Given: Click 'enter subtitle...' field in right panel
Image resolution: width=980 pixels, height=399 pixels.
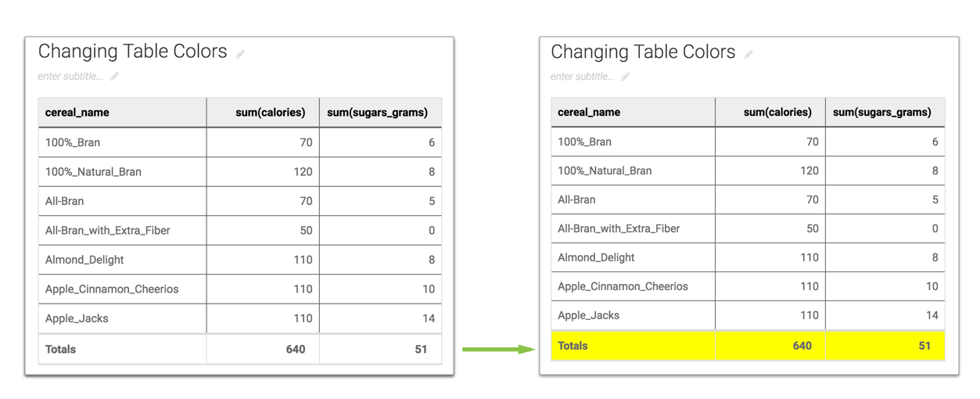Looking at the screenshot, I should [x=582, y=77].
